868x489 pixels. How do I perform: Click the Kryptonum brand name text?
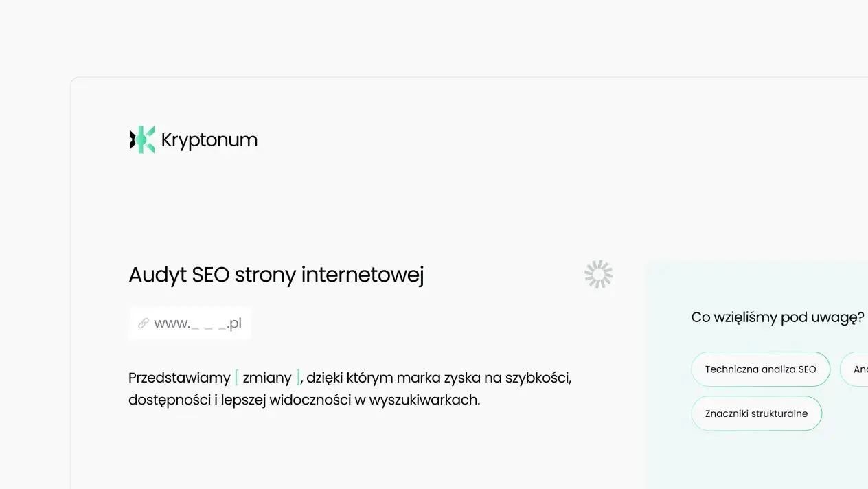[x=209, y=140]
